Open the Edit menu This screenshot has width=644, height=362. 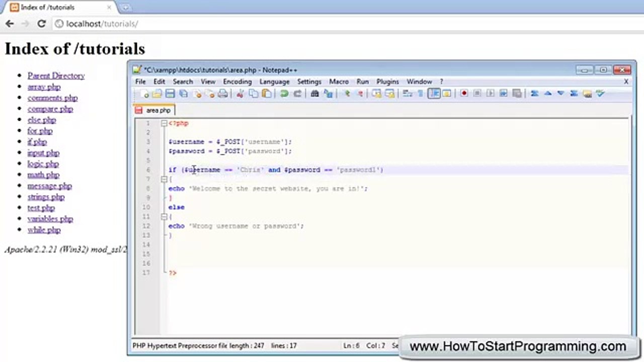[x=159, y=81]
